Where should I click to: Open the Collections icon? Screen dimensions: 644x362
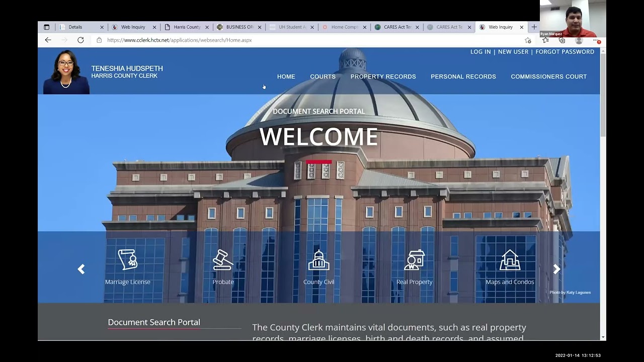(x=562, y=40)
